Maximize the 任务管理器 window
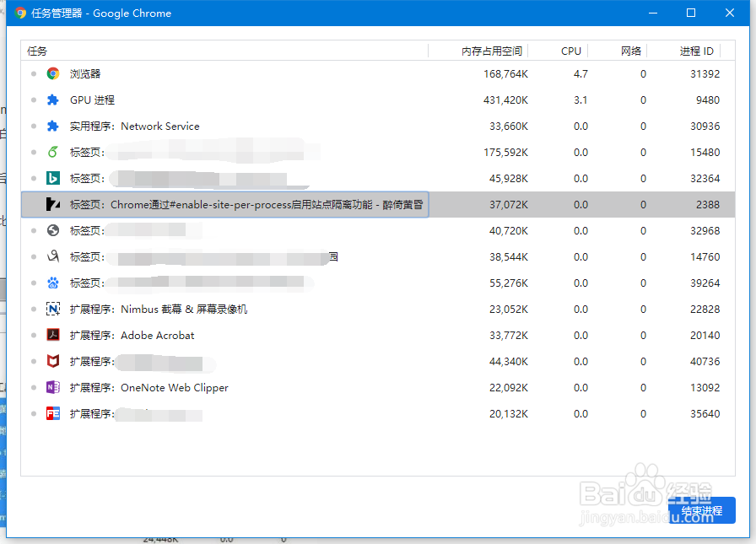The height and width of the screenshot is (544, 756). pyautogui.click(x=691, y=13)
